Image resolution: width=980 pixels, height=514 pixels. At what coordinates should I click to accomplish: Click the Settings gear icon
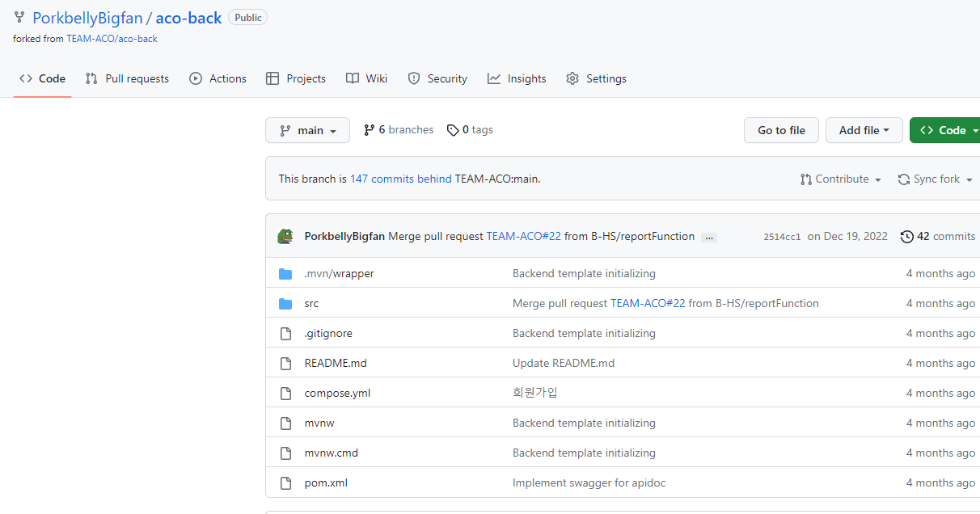tap(572, 78)
